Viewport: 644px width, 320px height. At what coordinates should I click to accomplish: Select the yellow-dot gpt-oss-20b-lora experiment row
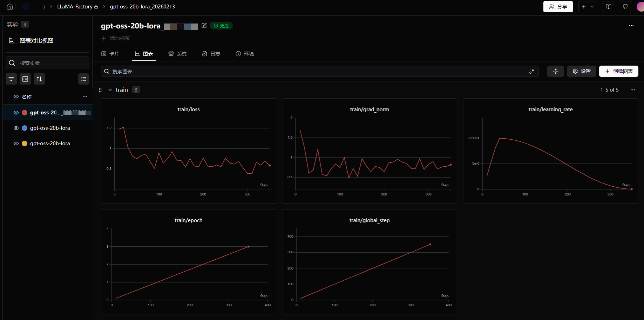(x=48, y=144)
